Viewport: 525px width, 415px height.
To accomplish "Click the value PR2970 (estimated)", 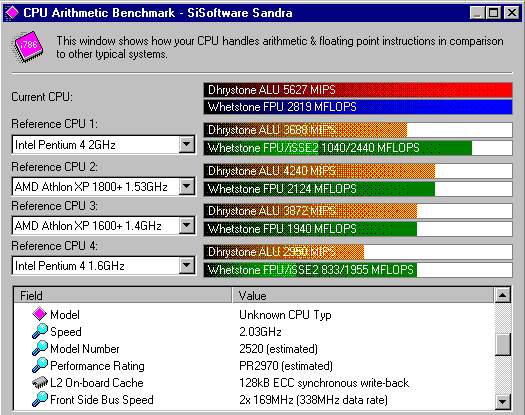I will click(286, 366).
